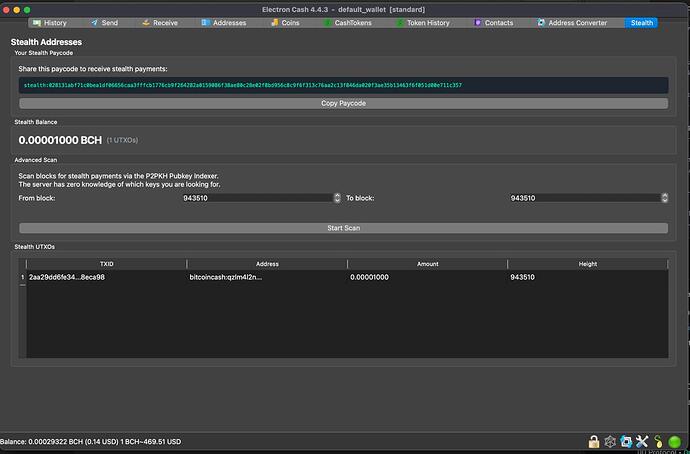Viewport: 690px width, 454px height.
Task: Click the To block stepper arrows
Action: click(664, 198)
